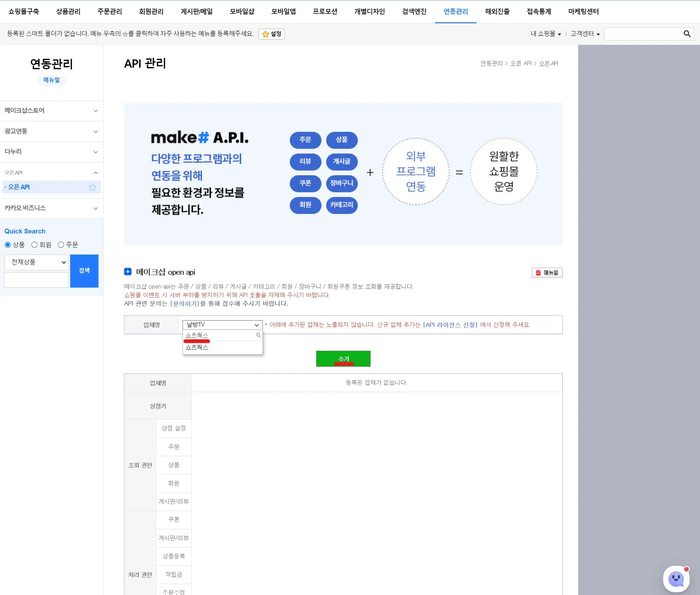
Task: Open the 상품관리 top menu
Action: click(68, 12)
